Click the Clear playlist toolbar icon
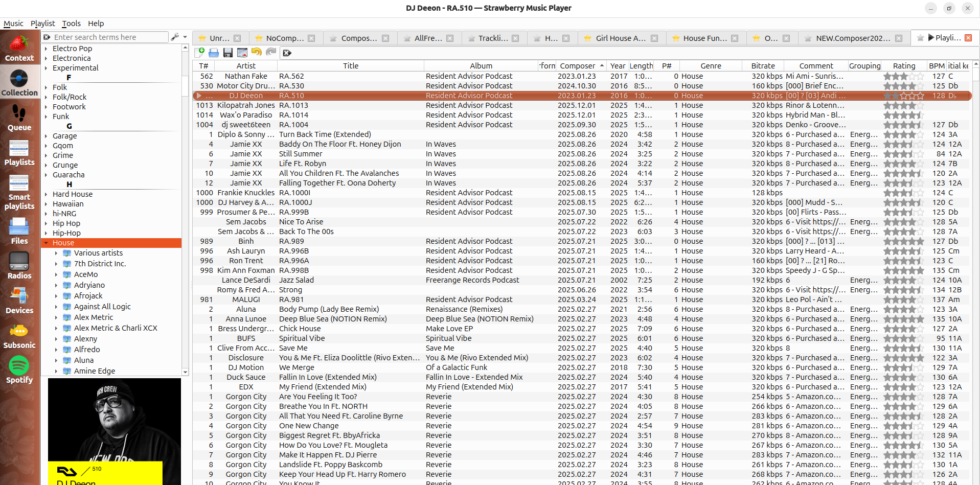The width and height of the screenshot is (980, 485). tap(242, 52)
